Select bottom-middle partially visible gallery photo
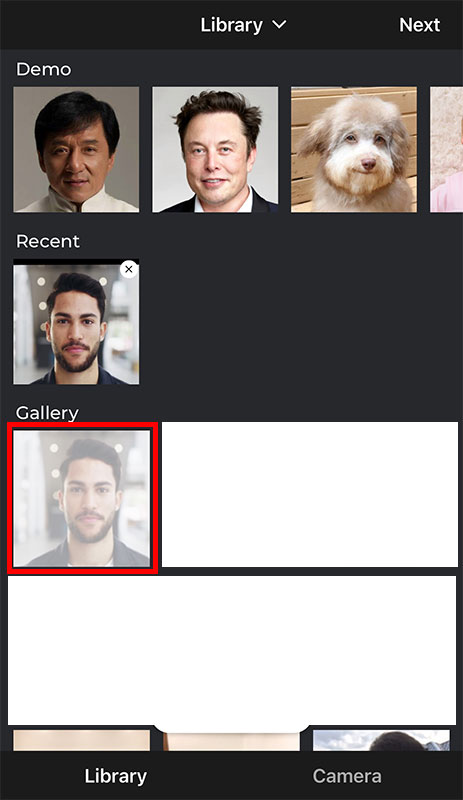The image size is (463, 800). click(x=231, y=741)
